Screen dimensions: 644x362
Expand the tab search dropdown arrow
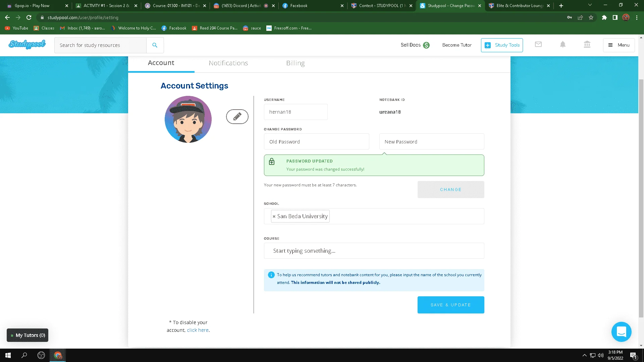pos(590,5)
